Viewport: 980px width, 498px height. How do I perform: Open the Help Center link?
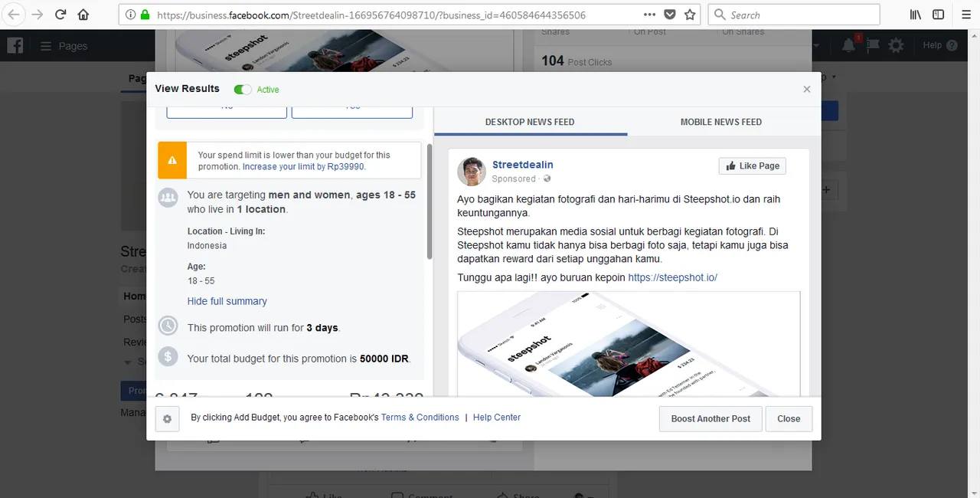click(497, 418)
